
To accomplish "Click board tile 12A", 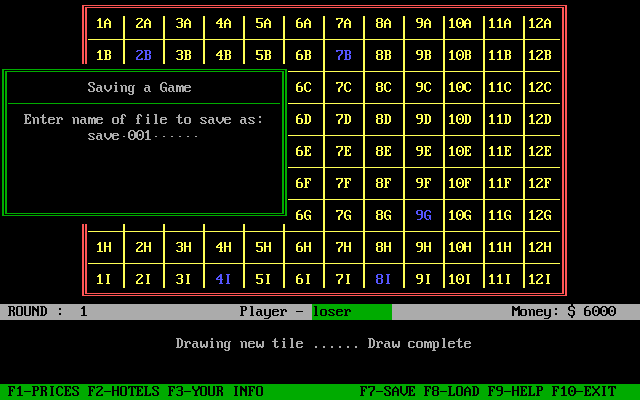I will pos(540,24).
